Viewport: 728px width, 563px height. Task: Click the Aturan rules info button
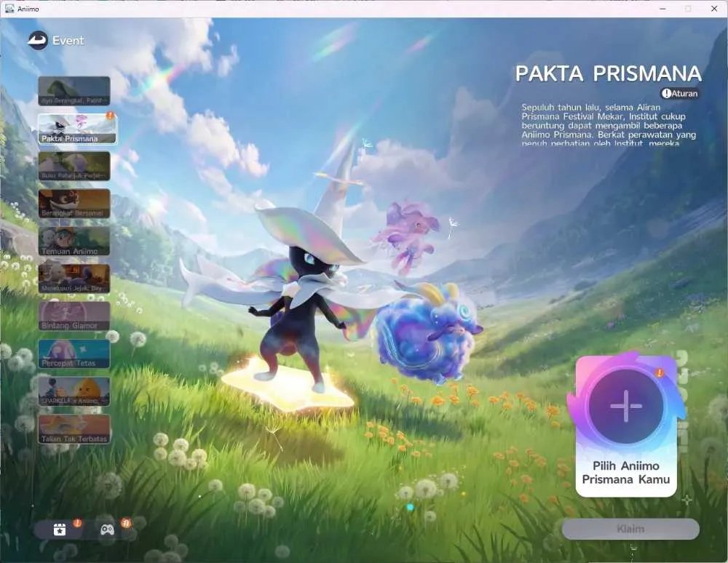(x=680, y=94)
